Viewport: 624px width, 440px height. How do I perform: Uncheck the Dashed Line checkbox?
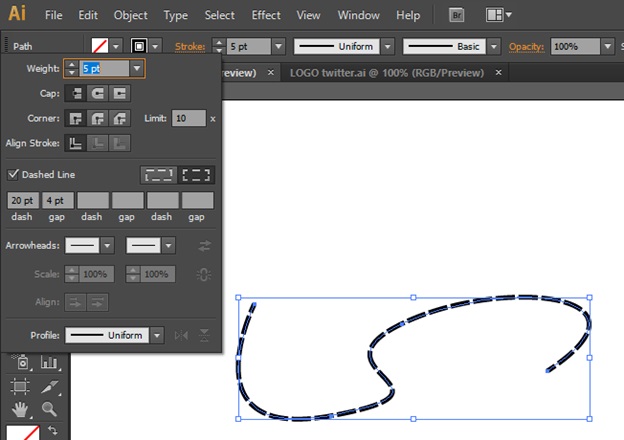(x=14, y=174)
